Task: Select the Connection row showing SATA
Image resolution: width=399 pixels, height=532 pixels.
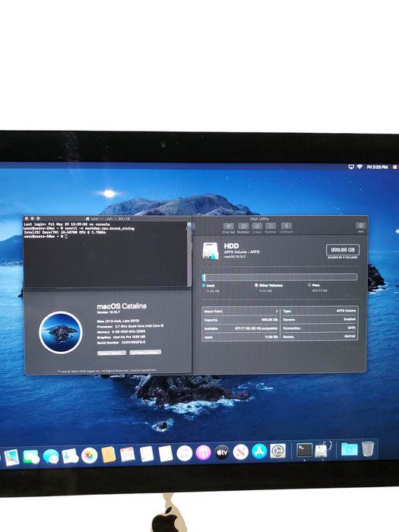Action: coord(319,328)
